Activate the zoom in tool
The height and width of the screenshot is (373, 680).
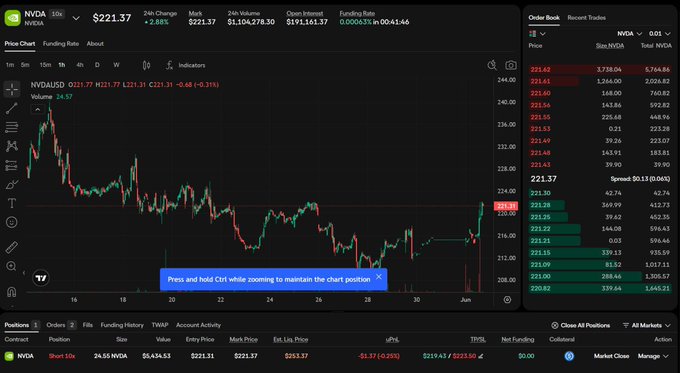[12, 266]
